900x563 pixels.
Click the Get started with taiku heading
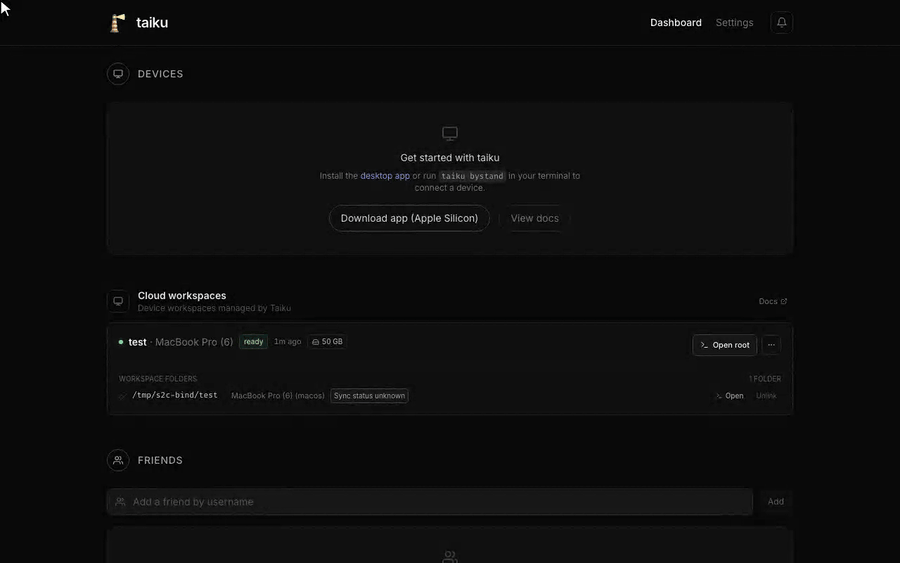click(449, 157)
